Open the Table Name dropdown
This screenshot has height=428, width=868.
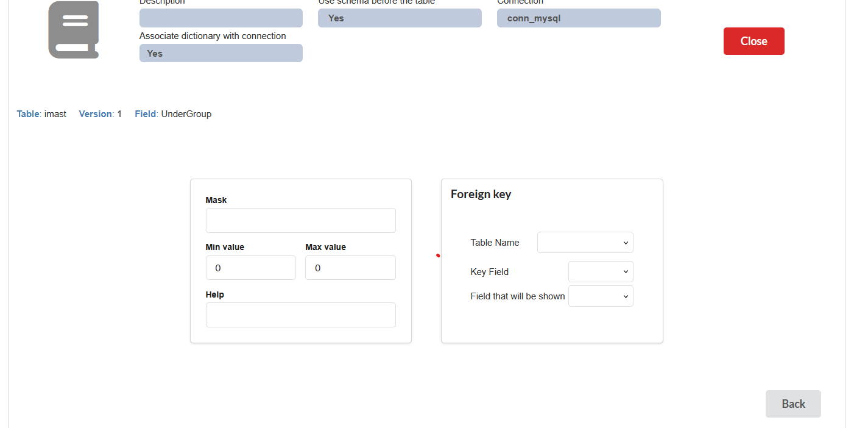point(585,243)
